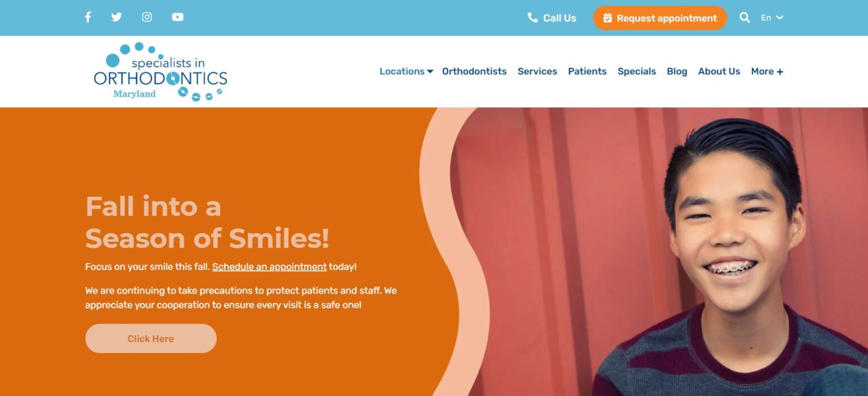
Task: Click the Request appointment button
Action: pos(660,18)
